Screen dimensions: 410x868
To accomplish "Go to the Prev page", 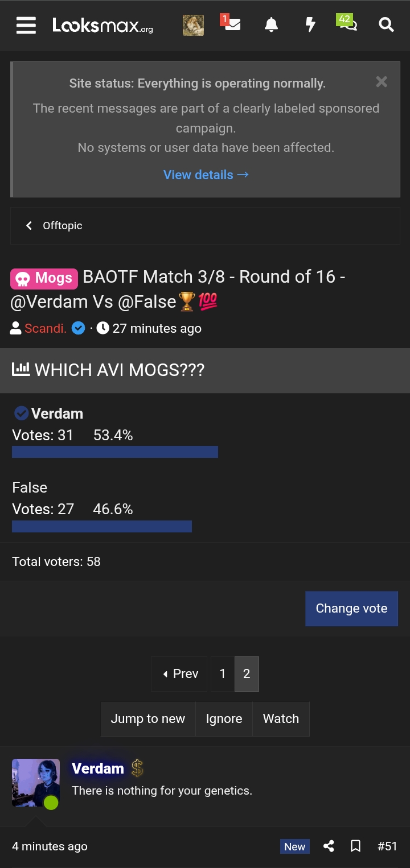I will [179, 674].
